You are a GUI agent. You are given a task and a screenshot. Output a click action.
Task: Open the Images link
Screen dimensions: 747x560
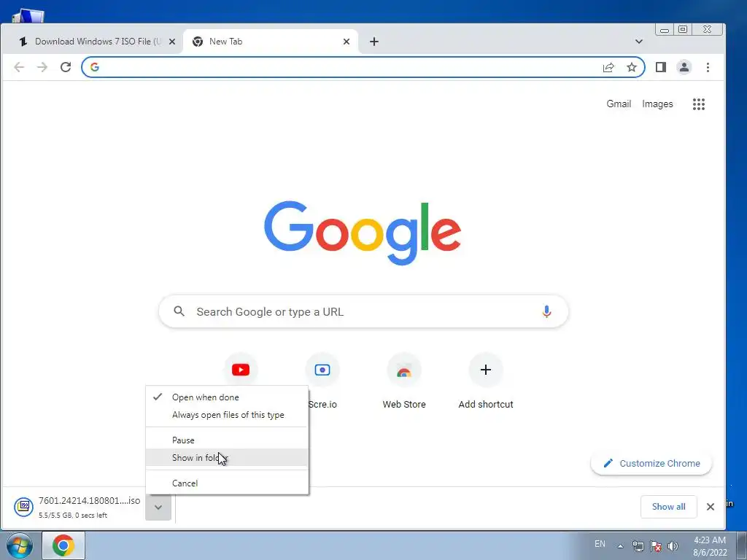[x=657, y=104]
